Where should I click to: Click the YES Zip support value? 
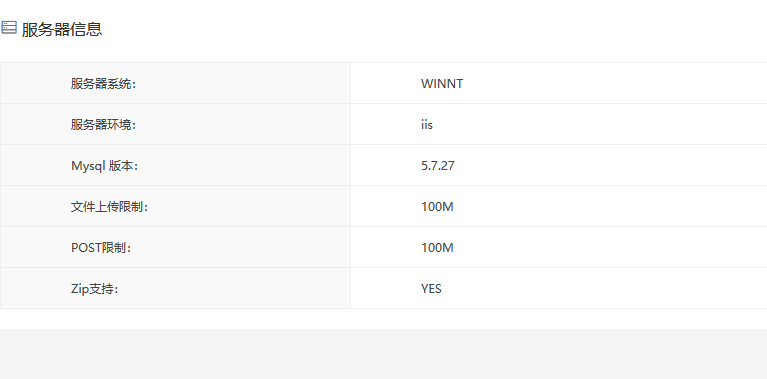pos(431,289)
